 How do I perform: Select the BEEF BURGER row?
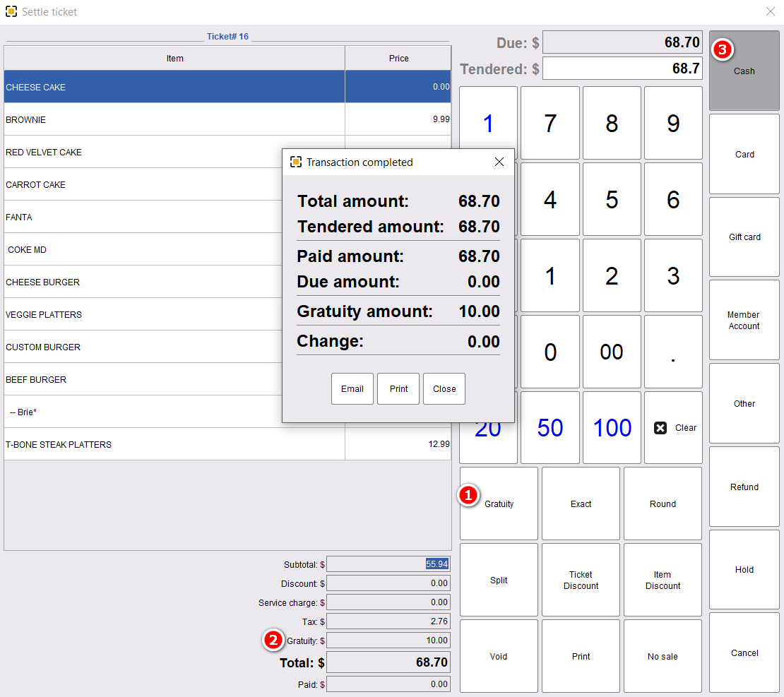(143, 379)
